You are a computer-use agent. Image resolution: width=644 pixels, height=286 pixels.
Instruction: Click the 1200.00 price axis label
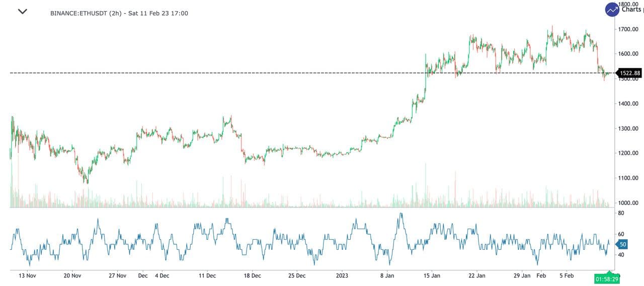point(627,153)
